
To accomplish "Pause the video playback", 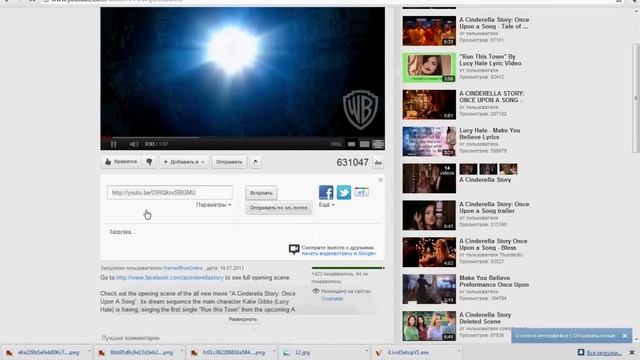I will pos(113,144).
